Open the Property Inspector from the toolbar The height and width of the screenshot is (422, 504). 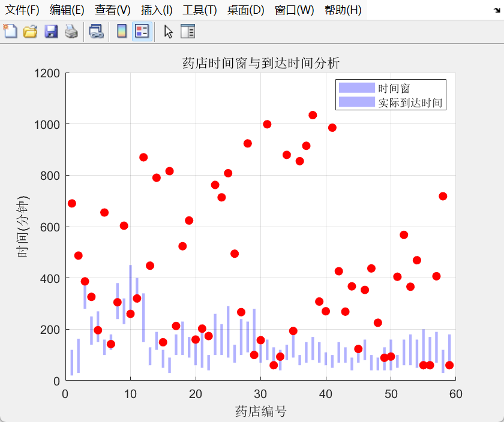188,32
